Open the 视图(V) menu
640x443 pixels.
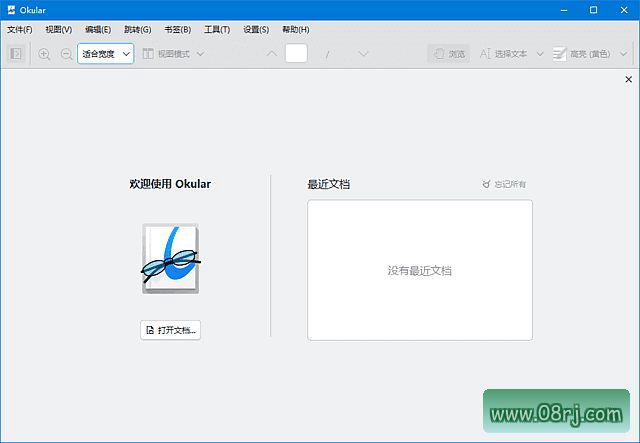point(59,29)
